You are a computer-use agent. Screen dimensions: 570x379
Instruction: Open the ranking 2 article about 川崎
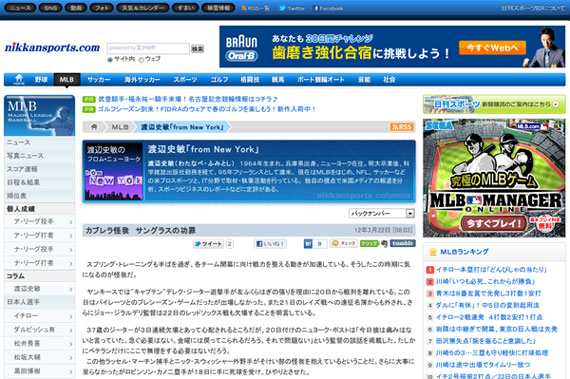tap(485, 282)
